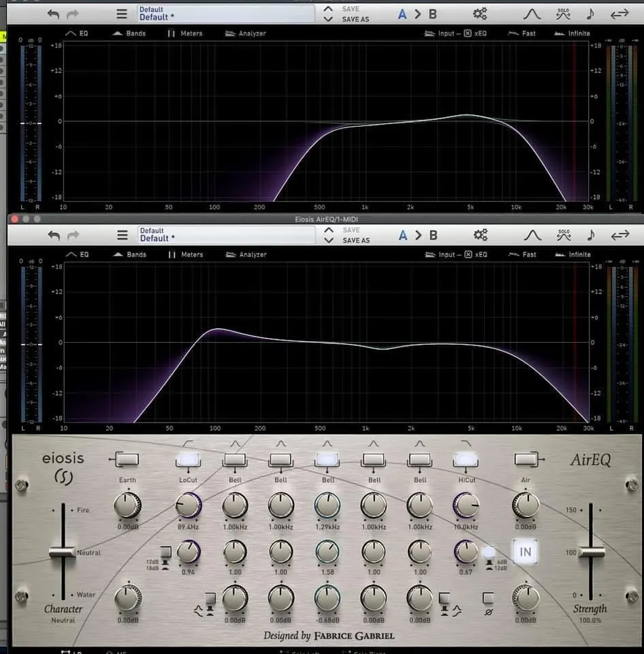Switch last Bell band to high shelf

click(x=445, y=599)
